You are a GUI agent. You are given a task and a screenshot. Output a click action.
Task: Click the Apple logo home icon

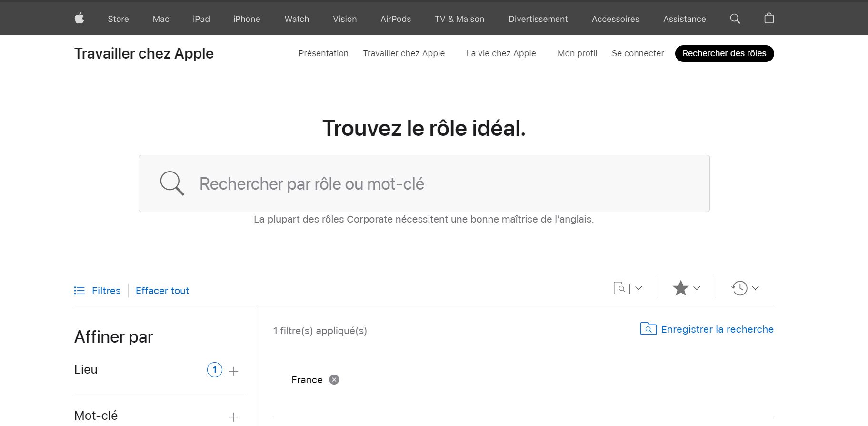(80, 19)
